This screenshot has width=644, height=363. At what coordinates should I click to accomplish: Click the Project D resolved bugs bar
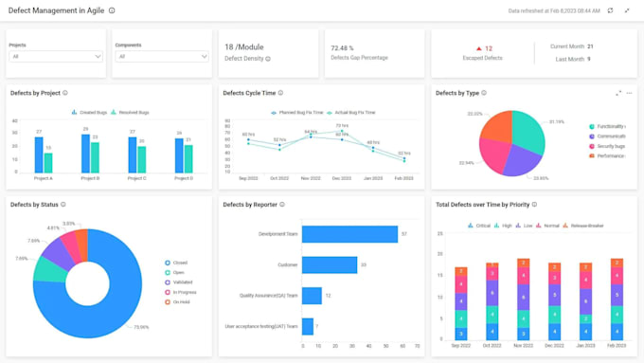(188, 158)
